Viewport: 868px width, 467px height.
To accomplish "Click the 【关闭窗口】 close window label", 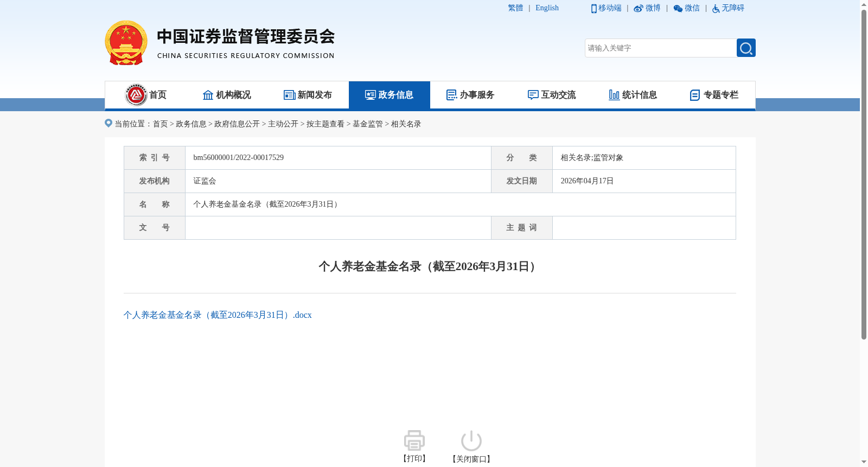I will (x=471, y=459).
